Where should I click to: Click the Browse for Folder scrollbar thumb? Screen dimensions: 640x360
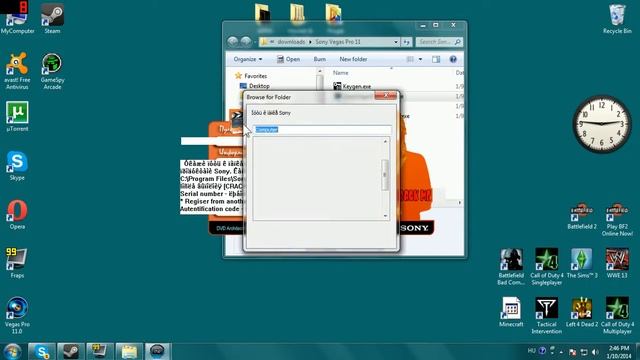(385, 175)
